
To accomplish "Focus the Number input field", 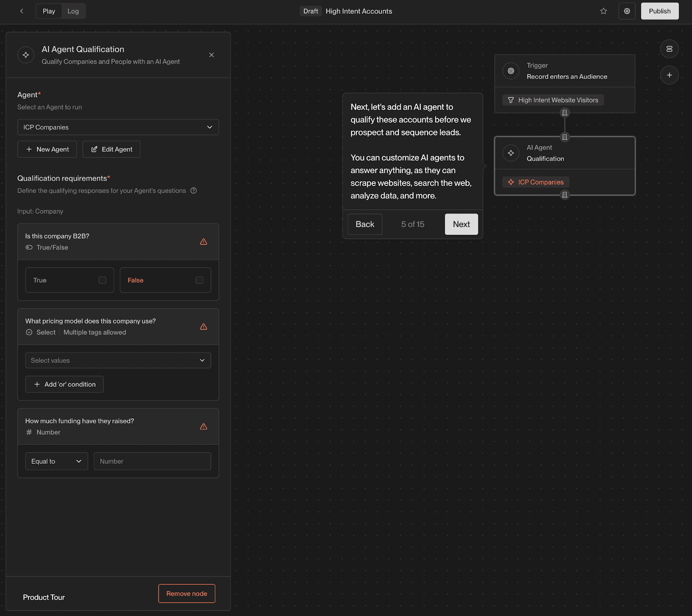I will pos(152,461).
